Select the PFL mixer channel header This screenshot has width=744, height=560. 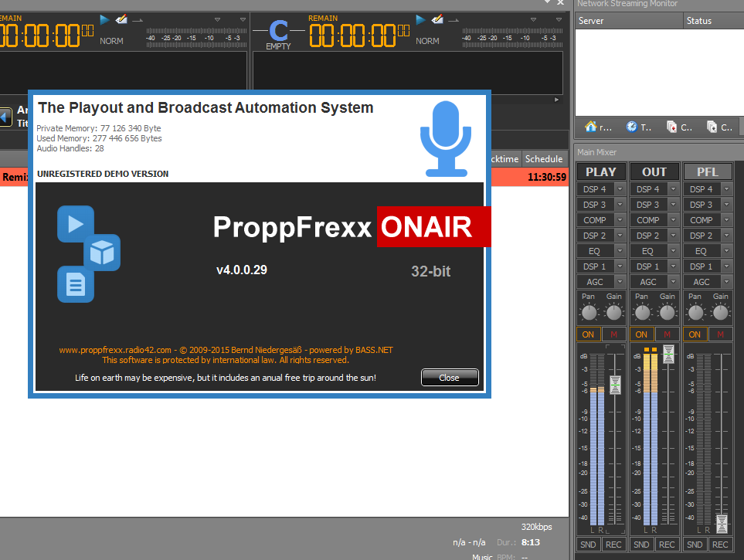pos(708,171)
